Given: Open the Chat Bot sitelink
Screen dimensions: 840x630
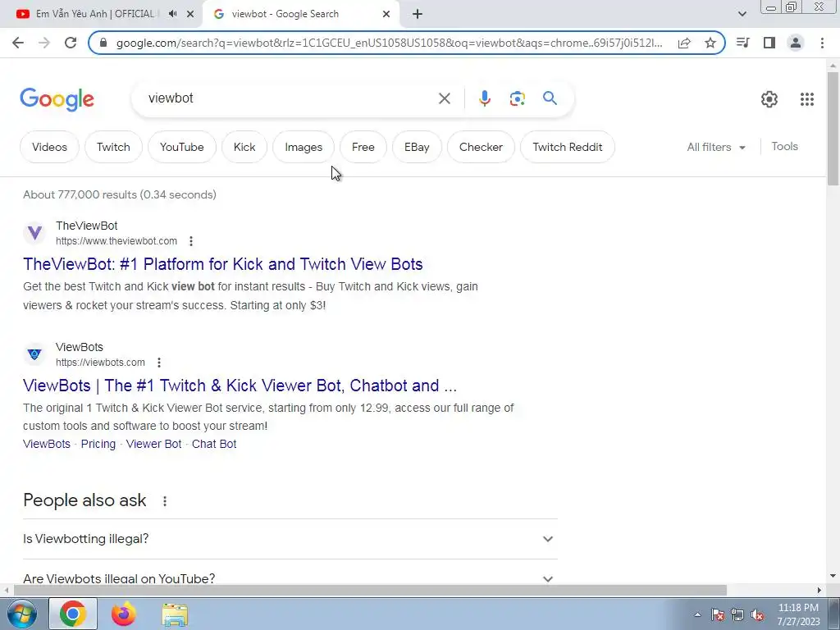Looking at the screenshot, I should point(214,444).
